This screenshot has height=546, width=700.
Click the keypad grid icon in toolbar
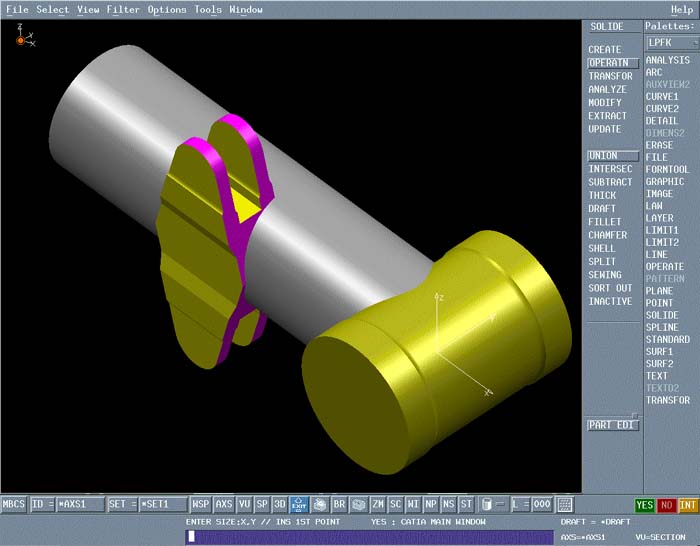click(x=565, y=504)
